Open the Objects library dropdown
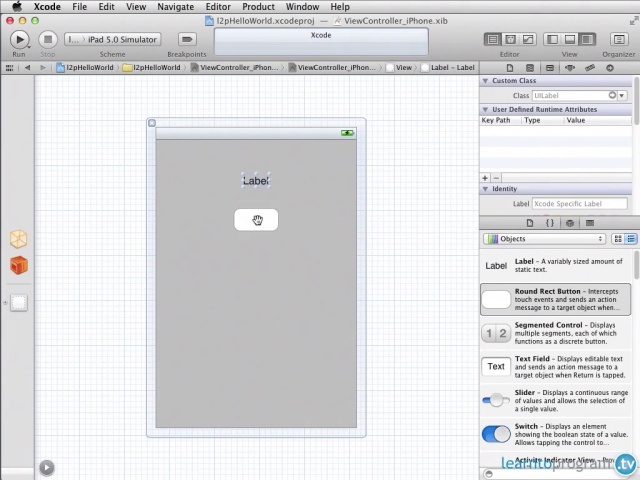The height and width of the screenshot is (480, 640). (544, 239)
